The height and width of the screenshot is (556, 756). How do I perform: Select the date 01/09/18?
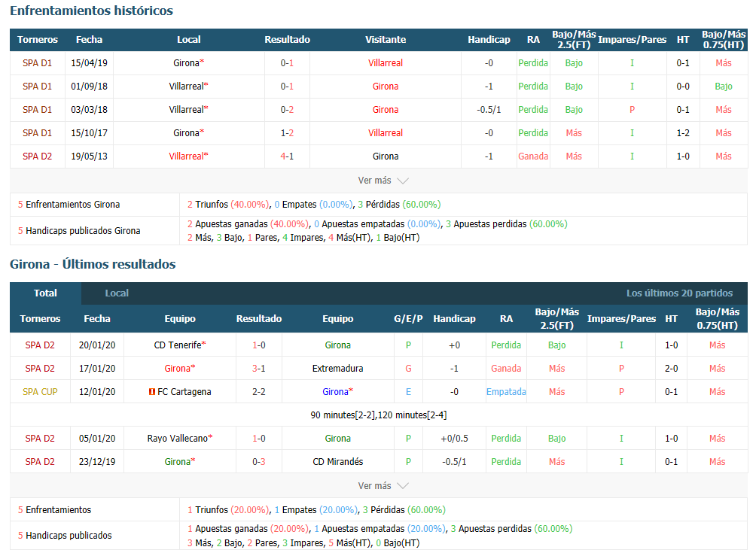pyautogui.click(x=89, y=87)
